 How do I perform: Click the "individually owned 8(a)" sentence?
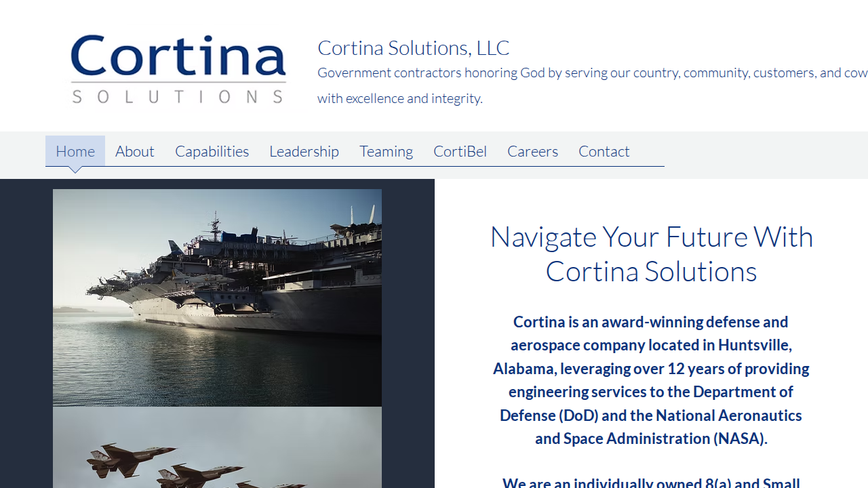click(x=651, y=483)
